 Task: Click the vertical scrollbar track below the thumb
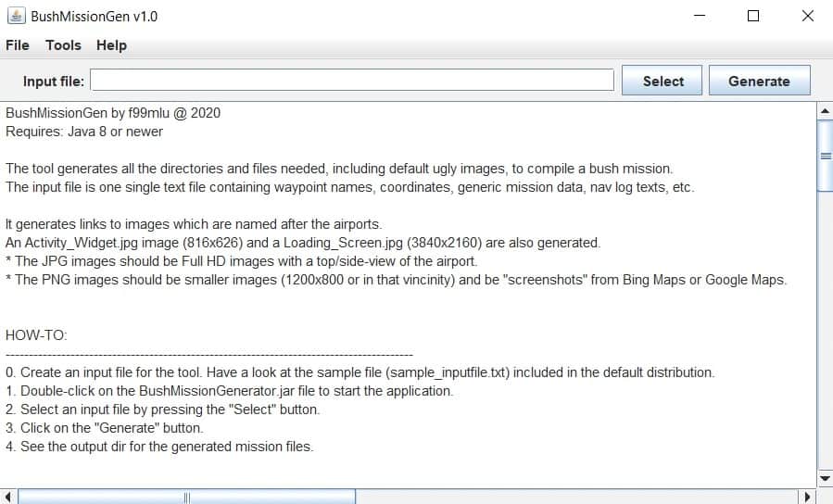pos(824,334)
